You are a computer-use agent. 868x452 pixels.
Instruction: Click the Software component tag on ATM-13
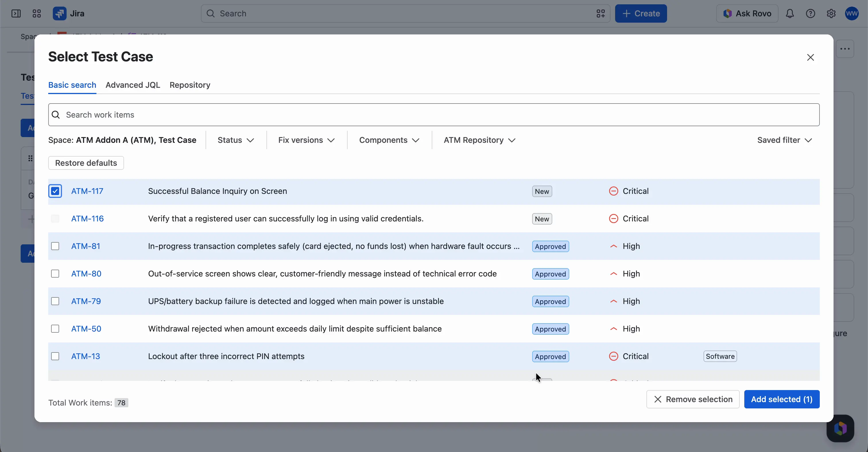click(720, 356)
